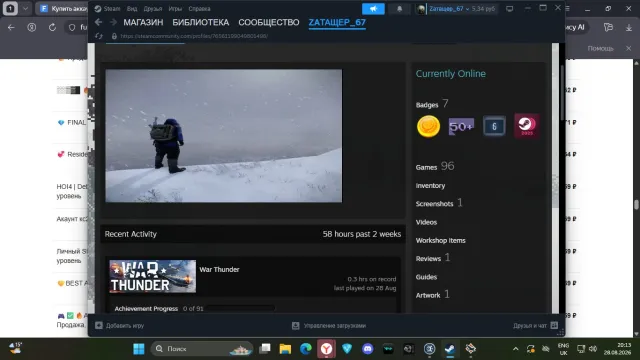Expand the Затащер_67 account dropdown

tap(467, 9)
